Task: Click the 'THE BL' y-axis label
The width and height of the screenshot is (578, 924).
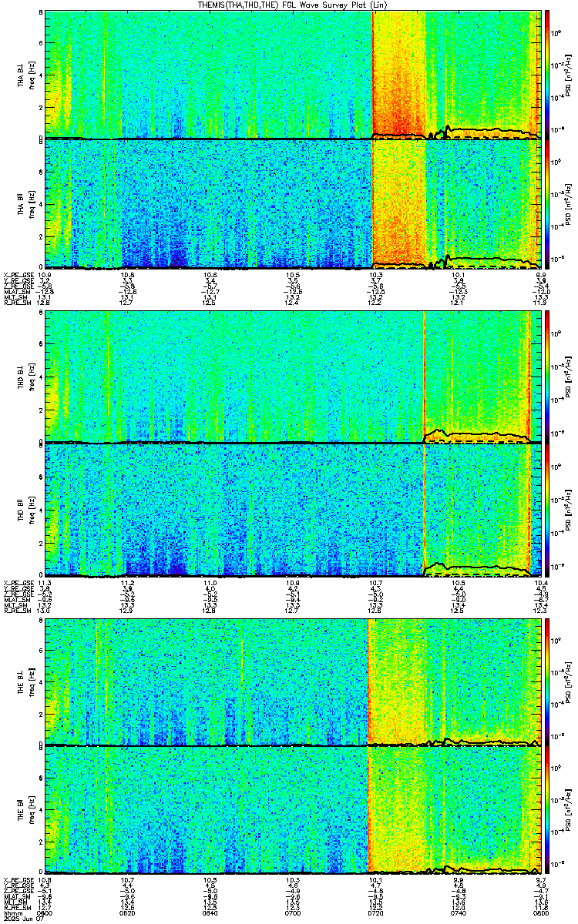Action: pyautogui.click(x=22, y=682)
